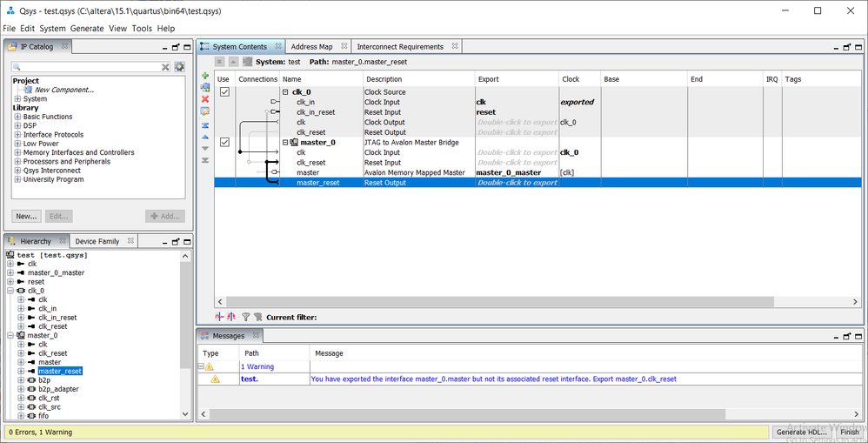This screenshot has width=868, height=443.
Task: Click the move to top arrow icon
Action: tap(205, 124)
